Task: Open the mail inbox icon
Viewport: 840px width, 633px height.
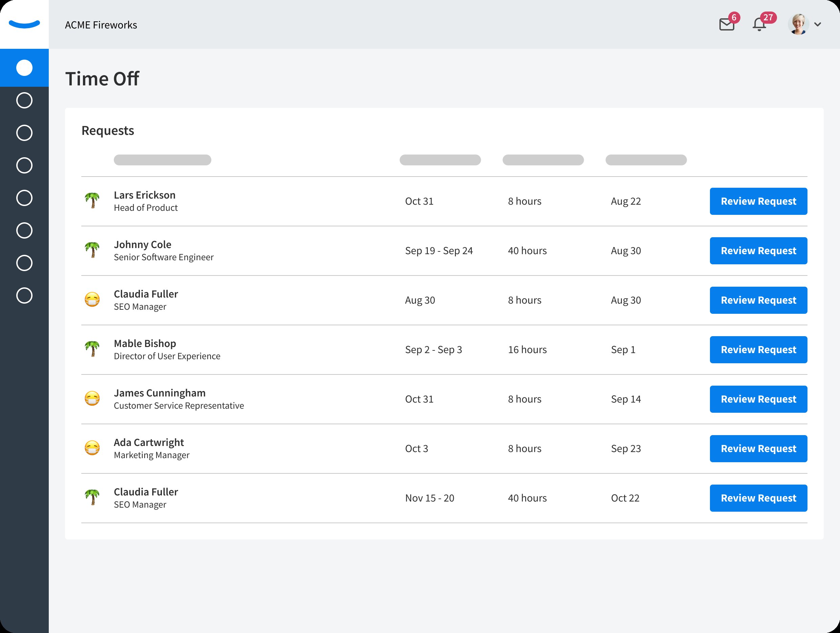Action: point(727,25)
